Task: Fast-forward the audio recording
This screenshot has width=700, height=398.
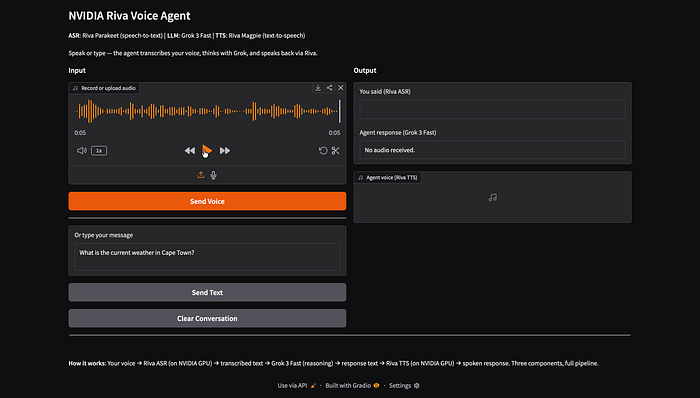Action: pyautogui.click(x=225, y=151)
